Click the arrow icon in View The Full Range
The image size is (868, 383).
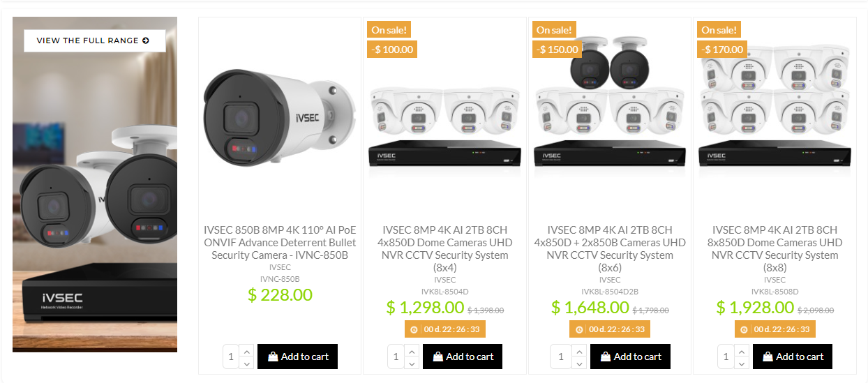[x=146, y=40]
